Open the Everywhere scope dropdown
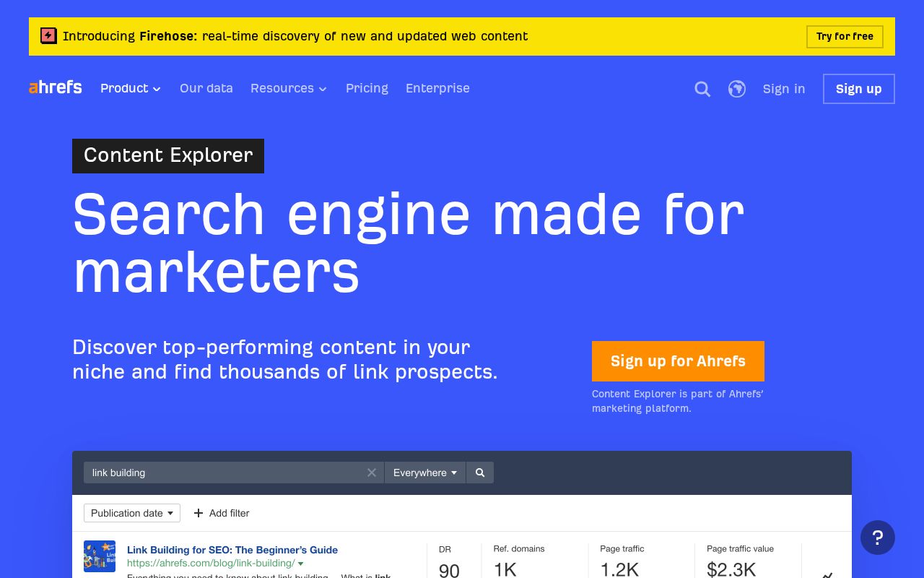This screenshot has height=578, width=924. (x=425, y=473)
